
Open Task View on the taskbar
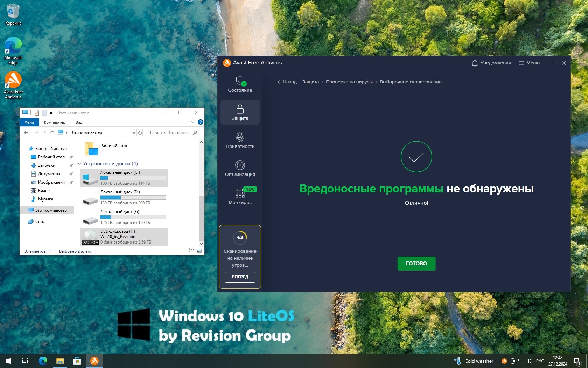tap(25, 361)
